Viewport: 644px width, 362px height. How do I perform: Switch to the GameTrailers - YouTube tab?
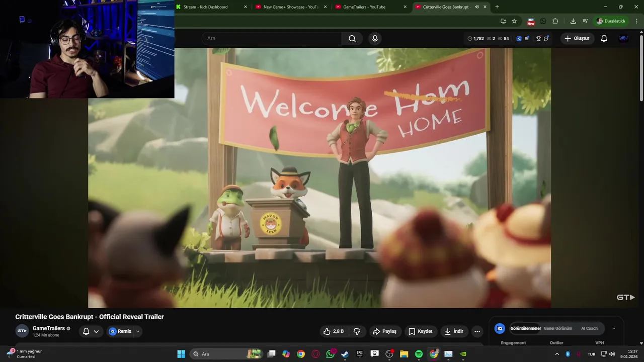pos(371,7)
